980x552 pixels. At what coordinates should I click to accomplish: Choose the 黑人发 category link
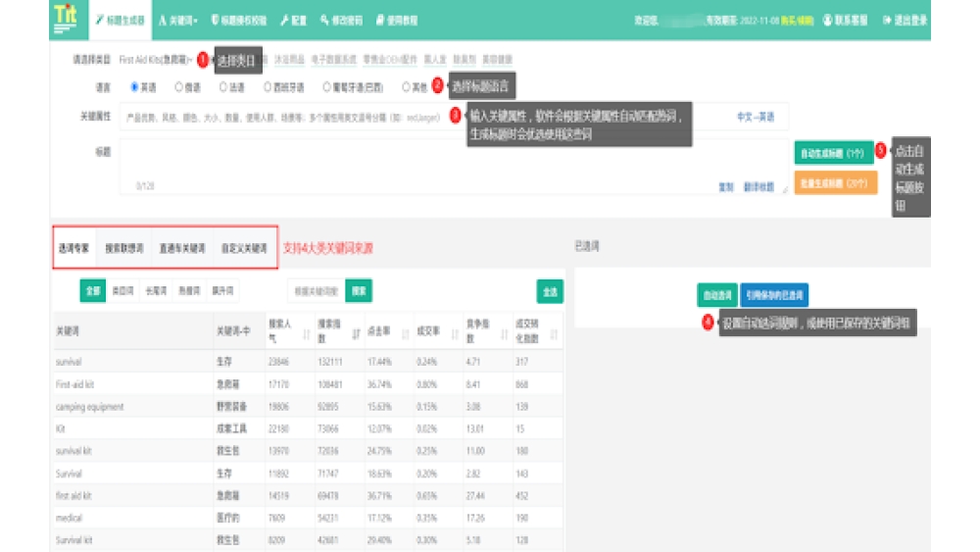(x=435, y=60)
